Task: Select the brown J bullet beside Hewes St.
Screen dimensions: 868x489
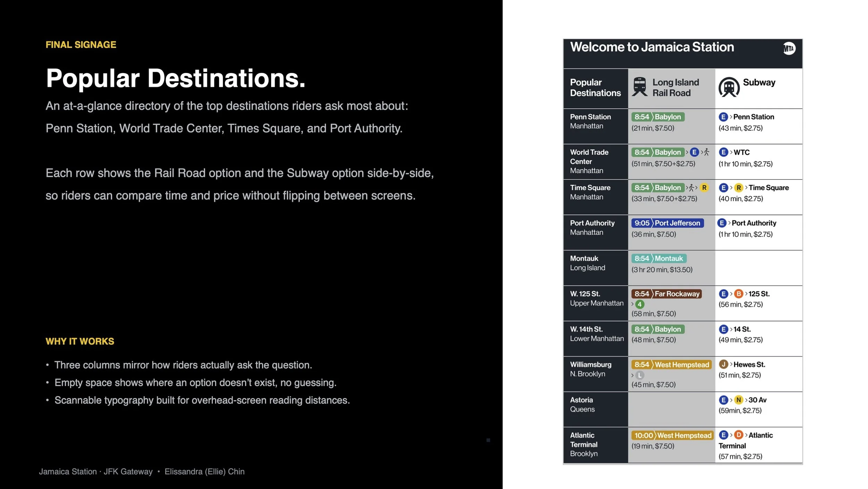Action: pyautogui.click(x=723, y=364)
